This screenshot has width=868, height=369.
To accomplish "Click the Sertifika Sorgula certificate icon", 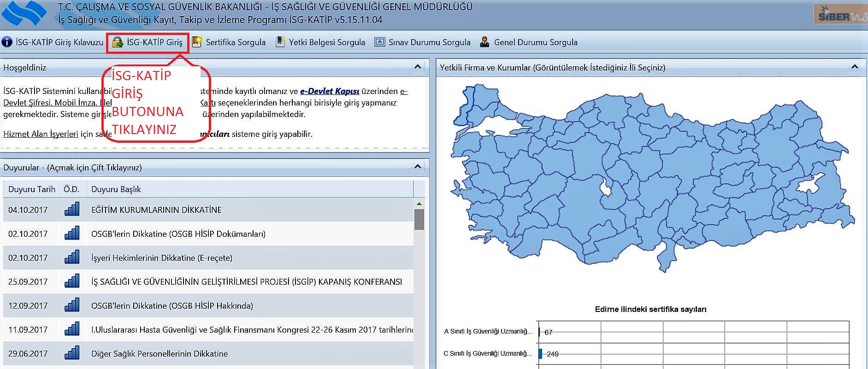I will pyautogui.click(x=197, y=42).
